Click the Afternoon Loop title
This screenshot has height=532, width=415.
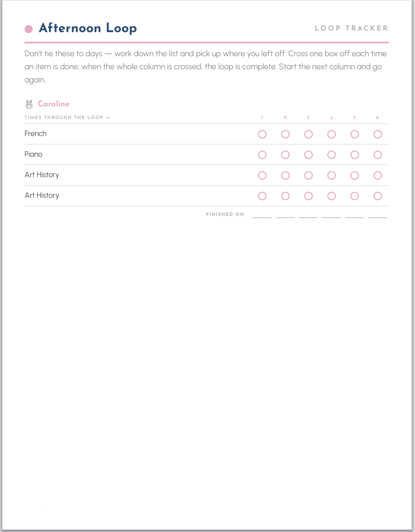click(x=88, y=28)
